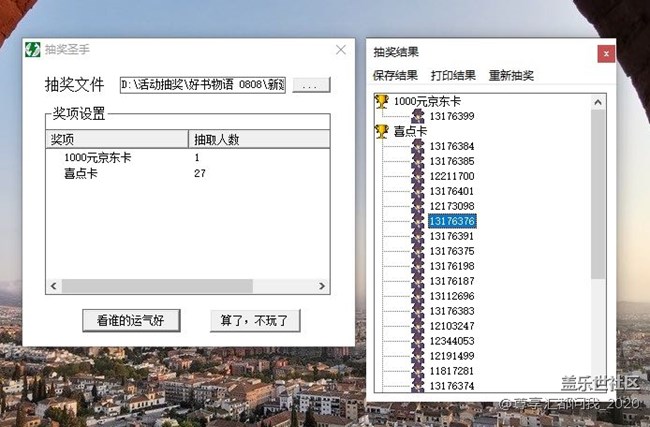Choose 重新抽奖 to redraw
This screenshot has height=427, width=650.
[511, 75]
